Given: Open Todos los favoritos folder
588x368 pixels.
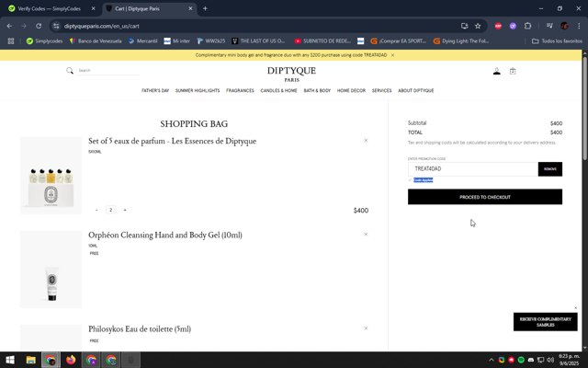Looking at the screenshot, I should 558,40.
